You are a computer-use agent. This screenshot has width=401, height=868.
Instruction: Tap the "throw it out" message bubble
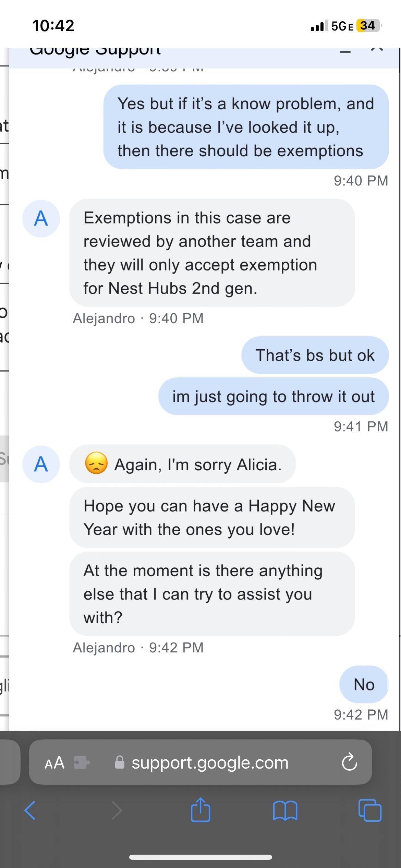(273, 396)
